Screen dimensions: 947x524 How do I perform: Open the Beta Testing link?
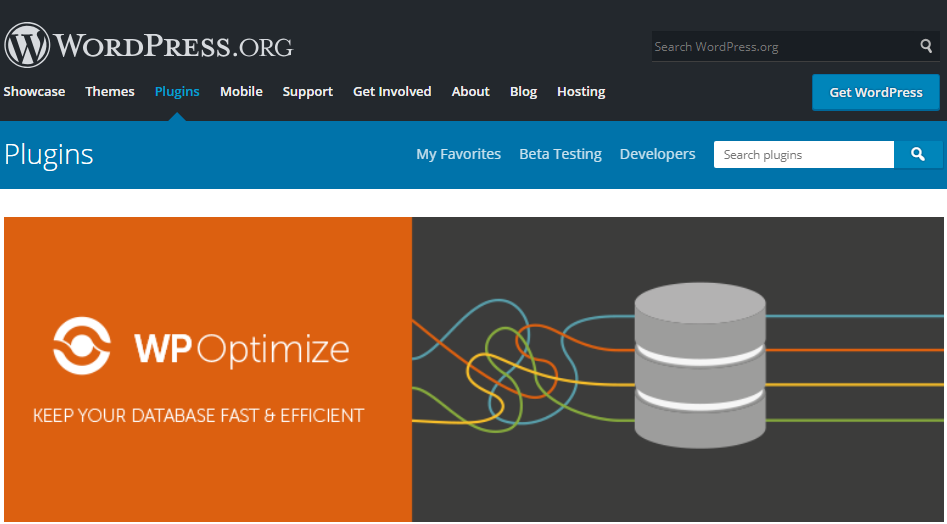click(x=560, y=155)
